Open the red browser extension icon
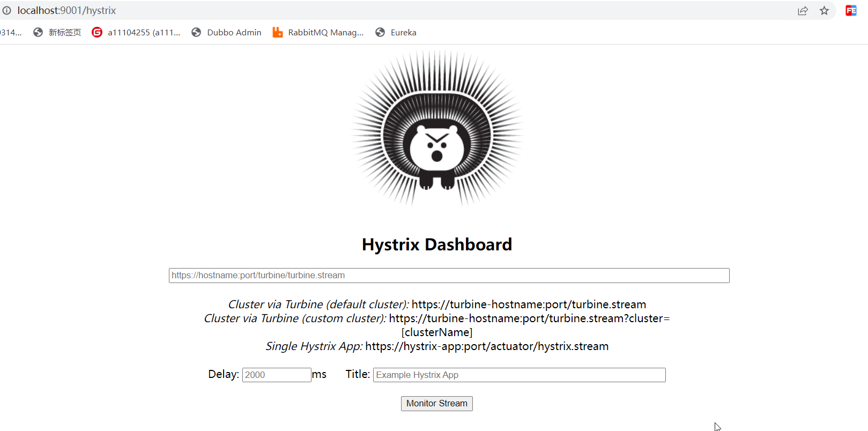Viewport: 868px width, 431px height. point(851,11)
